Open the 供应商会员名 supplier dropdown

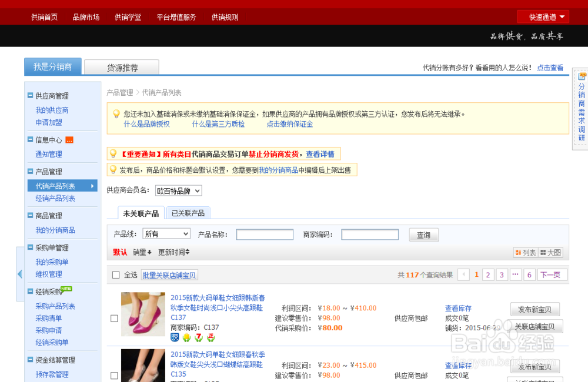click(178, 190)
